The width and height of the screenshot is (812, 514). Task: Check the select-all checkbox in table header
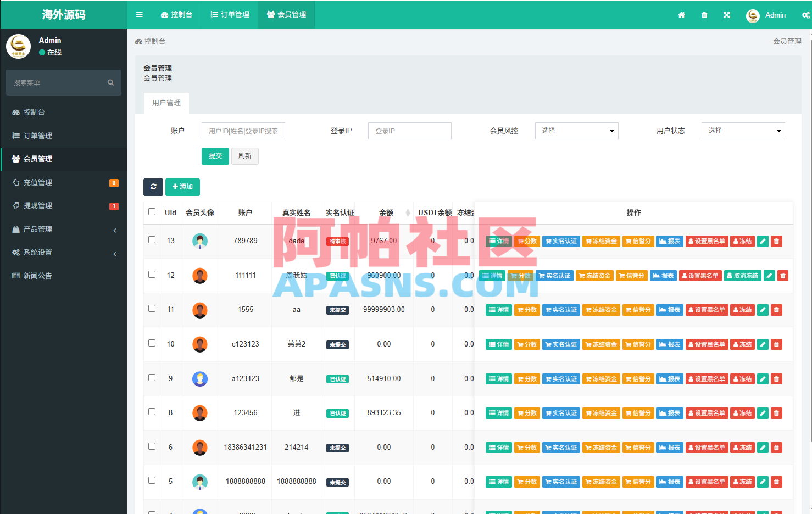(x=152, y=211)
